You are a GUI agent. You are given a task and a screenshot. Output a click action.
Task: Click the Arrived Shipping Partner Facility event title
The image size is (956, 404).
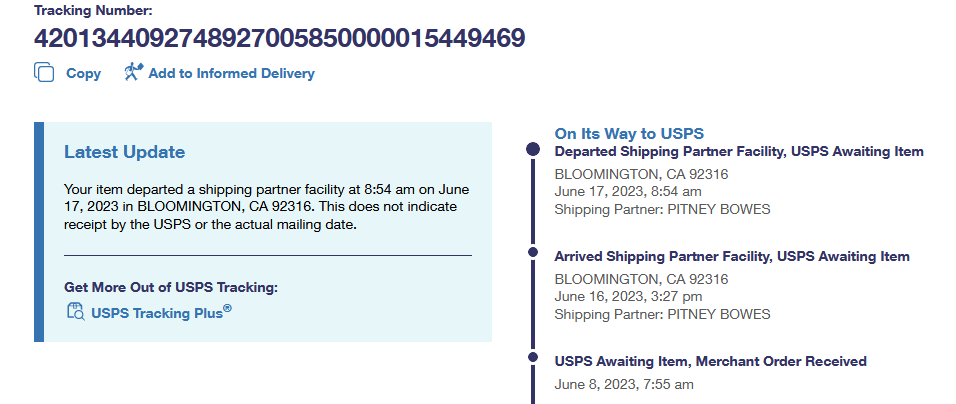coord(731,256)
